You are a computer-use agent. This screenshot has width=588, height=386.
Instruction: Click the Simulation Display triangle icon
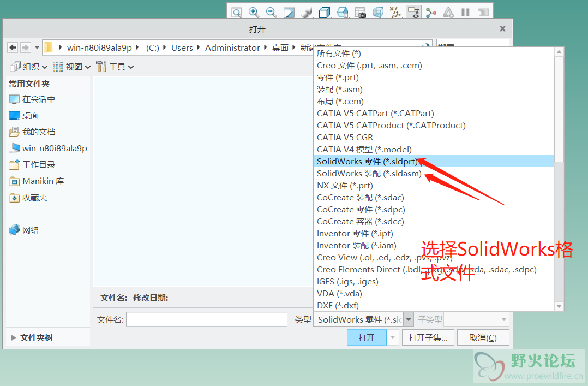click(x=448, y=13)
